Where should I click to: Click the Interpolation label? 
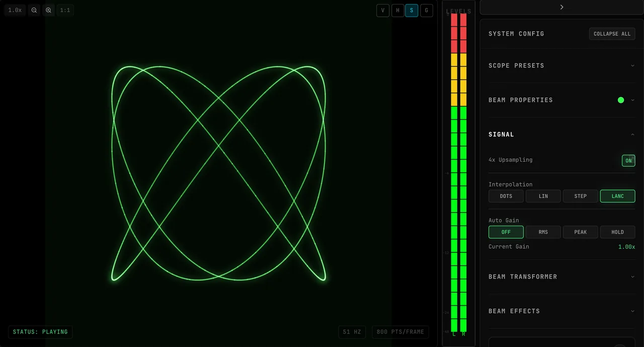click(x=510, y=184)
